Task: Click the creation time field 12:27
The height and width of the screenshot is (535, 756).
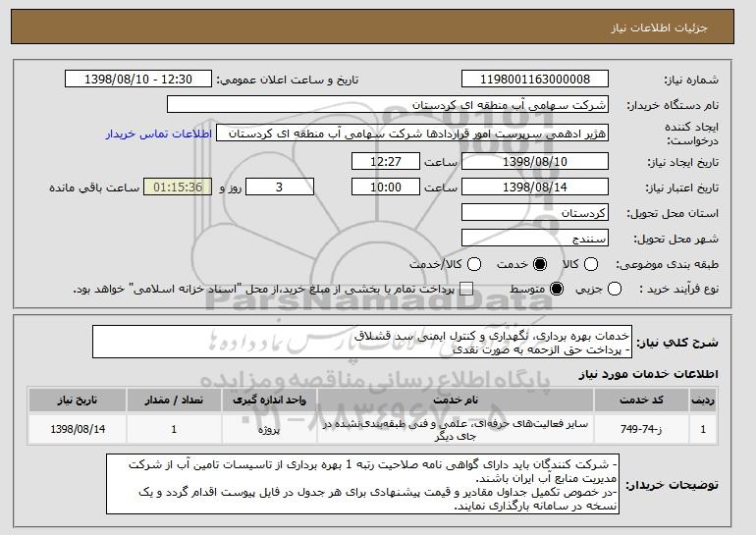Action: coord(386,161)
